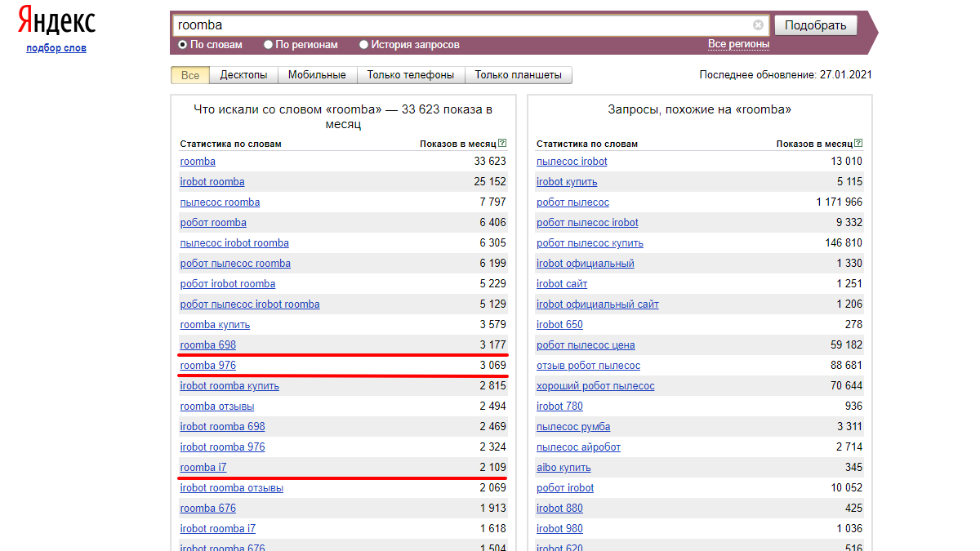Open the робот irobot roomba link
The image size is (980, 551).
pos(228,284)
